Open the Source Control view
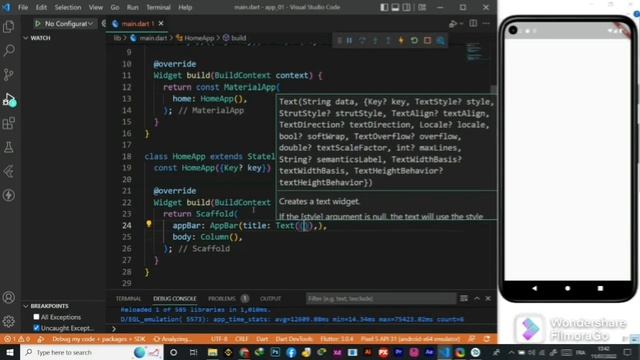The width and height of the screenshot is (640, 360). pos(9,75)
